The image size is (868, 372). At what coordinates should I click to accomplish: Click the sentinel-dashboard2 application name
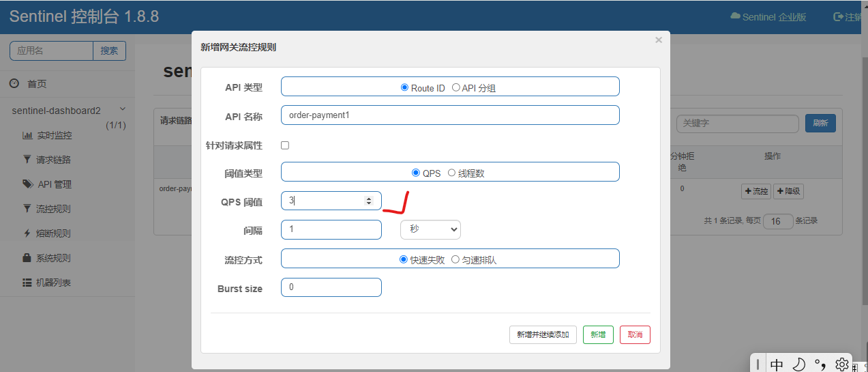click(x=57, y=111)
